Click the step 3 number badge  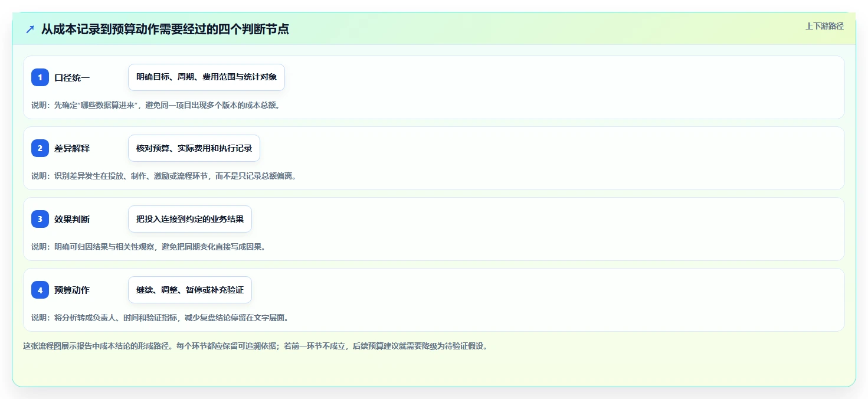pos(40,219)
